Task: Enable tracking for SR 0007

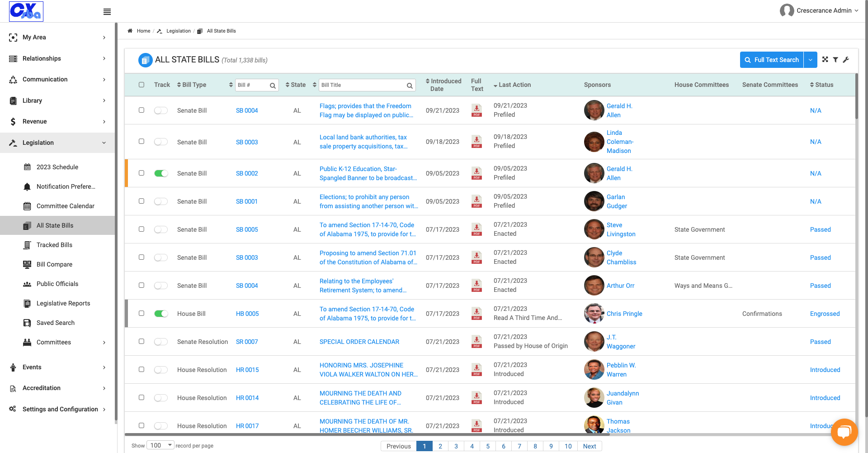Action: (x=161, y=342)
